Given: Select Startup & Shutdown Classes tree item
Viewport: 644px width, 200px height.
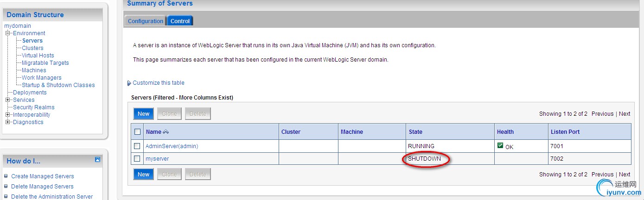Looking at the screenshot, I should click(x=58, y=85).
